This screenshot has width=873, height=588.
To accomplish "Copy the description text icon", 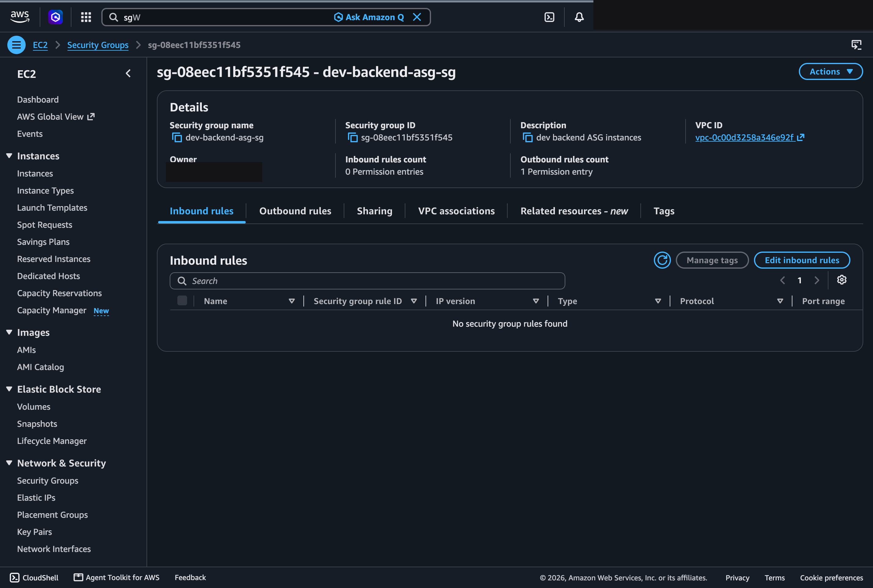I will [x=527, y=138].
